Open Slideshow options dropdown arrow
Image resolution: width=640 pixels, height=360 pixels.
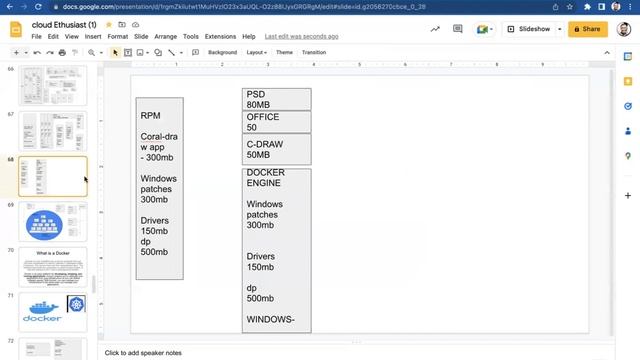click(x=560, y=29)
